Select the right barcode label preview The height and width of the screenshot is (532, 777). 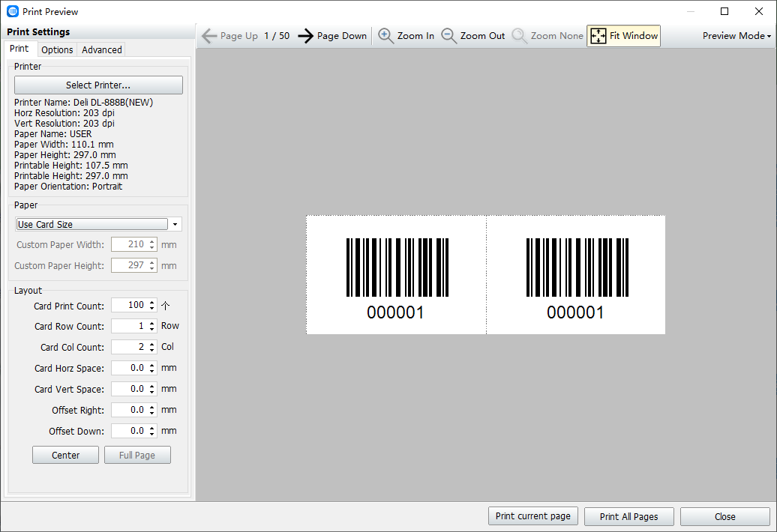(576, 275)
